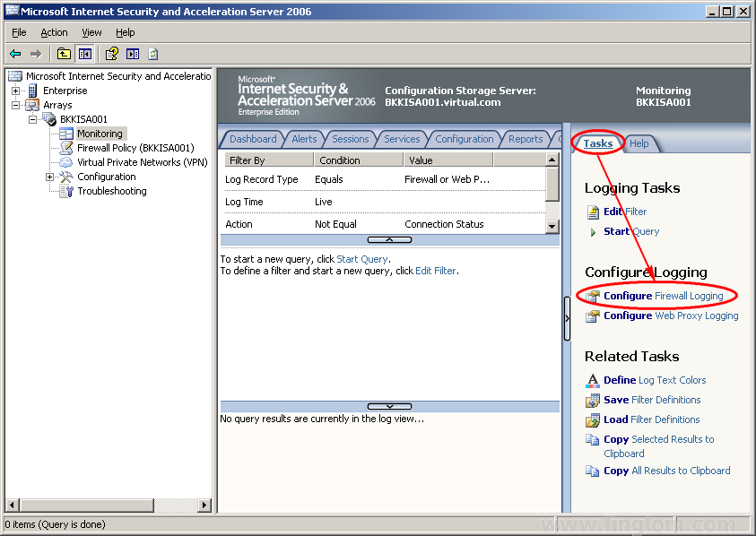756x536 pixels.
Task: Toggle the Show/Hide Action Pane icon
Action: pyautogui.click(x=133, y=54)
